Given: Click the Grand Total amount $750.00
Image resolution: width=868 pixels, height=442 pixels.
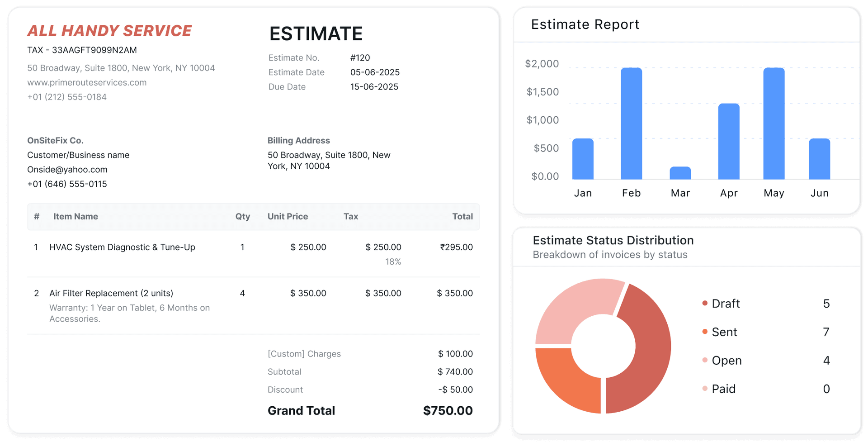Looking at the screenshot, I should (x=448, y=410).
